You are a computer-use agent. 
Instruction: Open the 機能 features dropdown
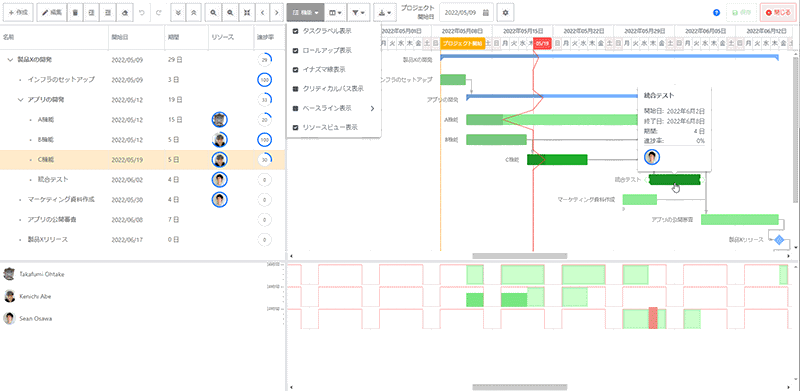click(306, 12)
